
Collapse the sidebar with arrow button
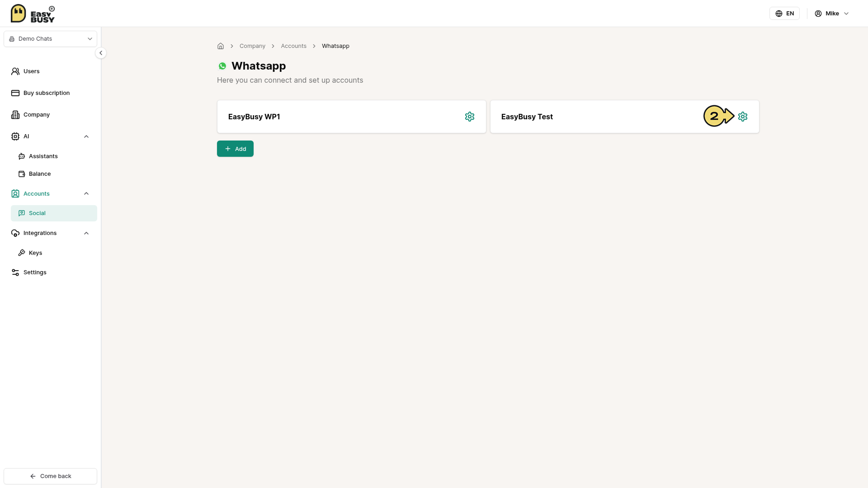pyautogui.click(x=101, y=53)
